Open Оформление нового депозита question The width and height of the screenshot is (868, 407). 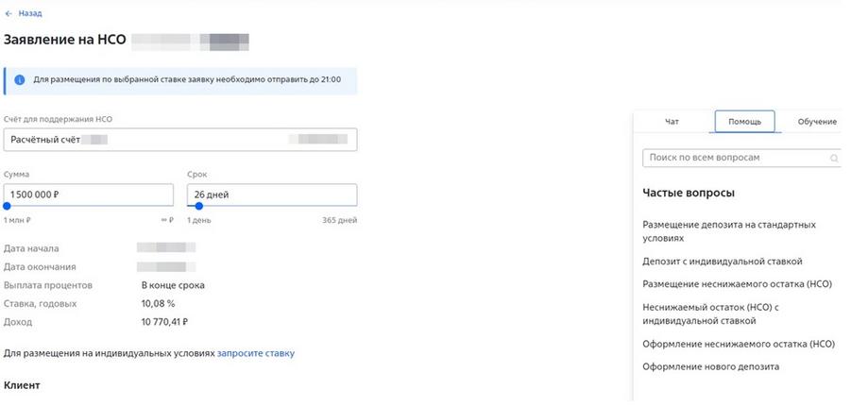tap(711, 366)
